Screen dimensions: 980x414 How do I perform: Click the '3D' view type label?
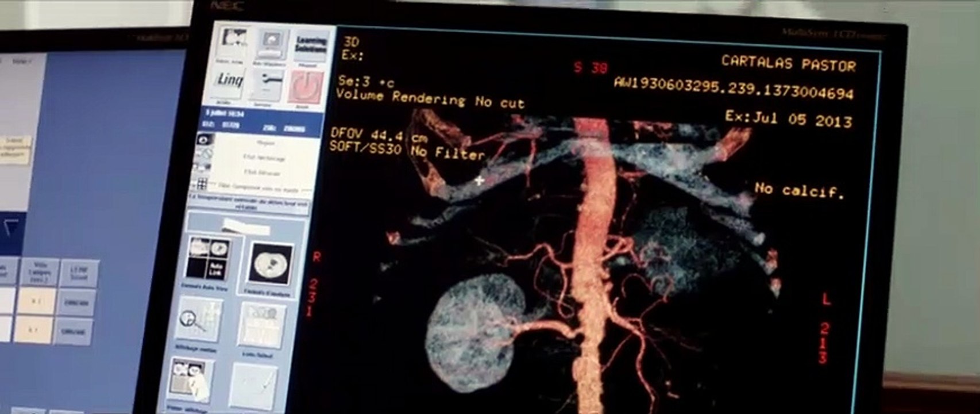coord(351,42)
